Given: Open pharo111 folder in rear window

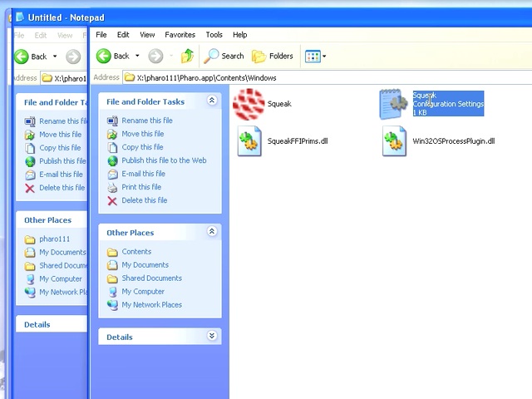Looking at the screenshot, I should [x=54, y=239].
